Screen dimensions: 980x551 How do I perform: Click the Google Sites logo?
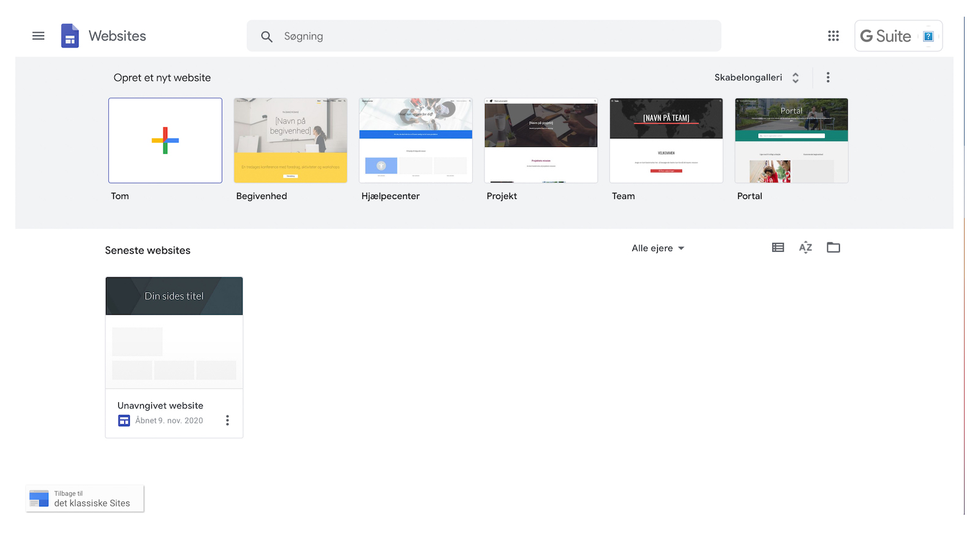[x=69, y=36]
